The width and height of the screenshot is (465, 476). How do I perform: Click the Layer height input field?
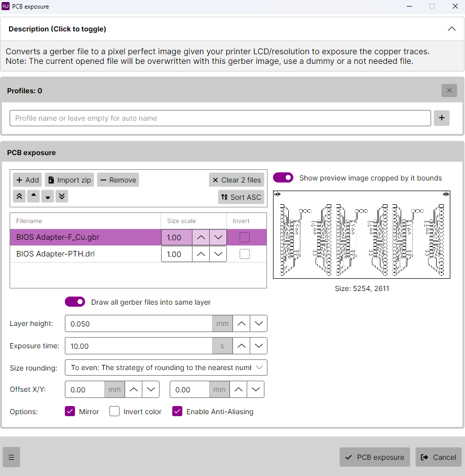pos(139,323)
